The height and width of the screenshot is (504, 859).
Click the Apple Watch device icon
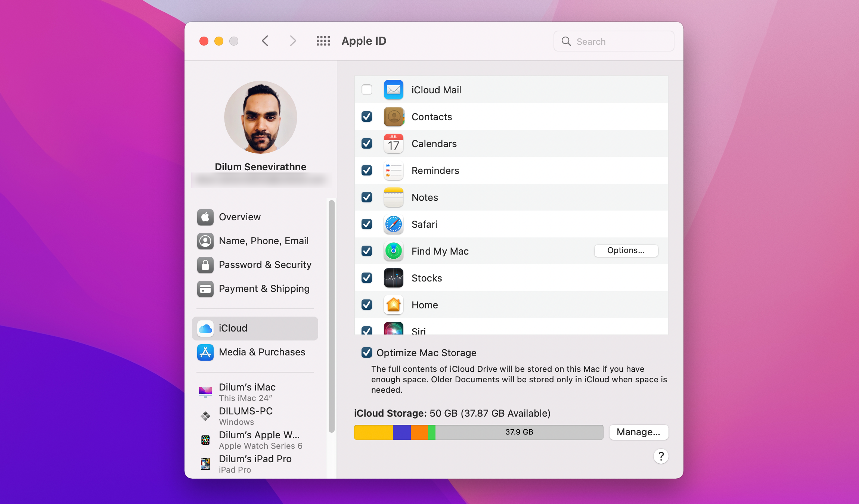[x=205, y=440]
